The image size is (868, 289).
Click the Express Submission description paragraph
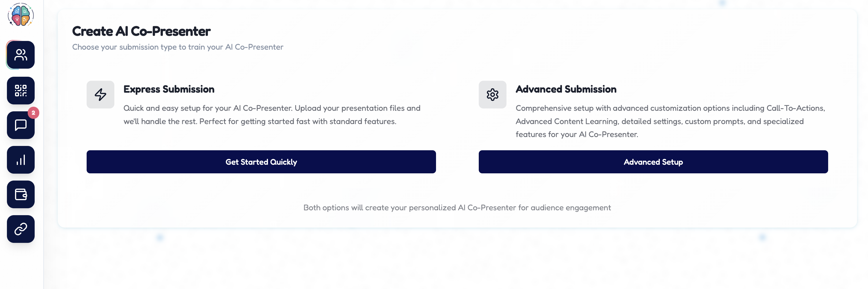pos(272,115)
